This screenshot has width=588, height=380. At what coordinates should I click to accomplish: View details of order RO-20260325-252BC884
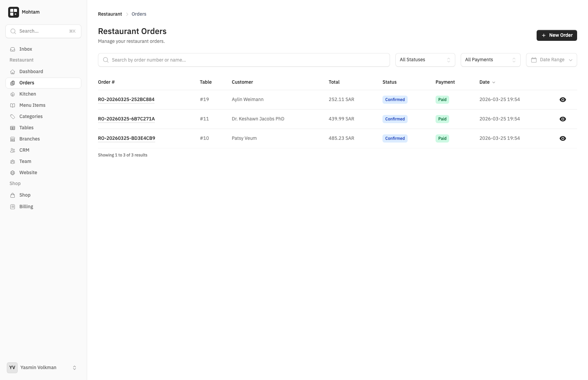562,100
